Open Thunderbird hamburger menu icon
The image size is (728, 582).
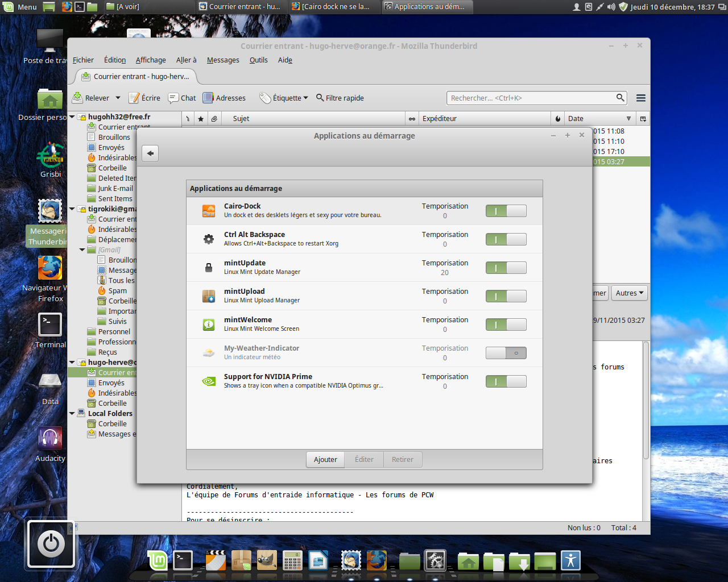pyautogui.click(x=641, y=98)
